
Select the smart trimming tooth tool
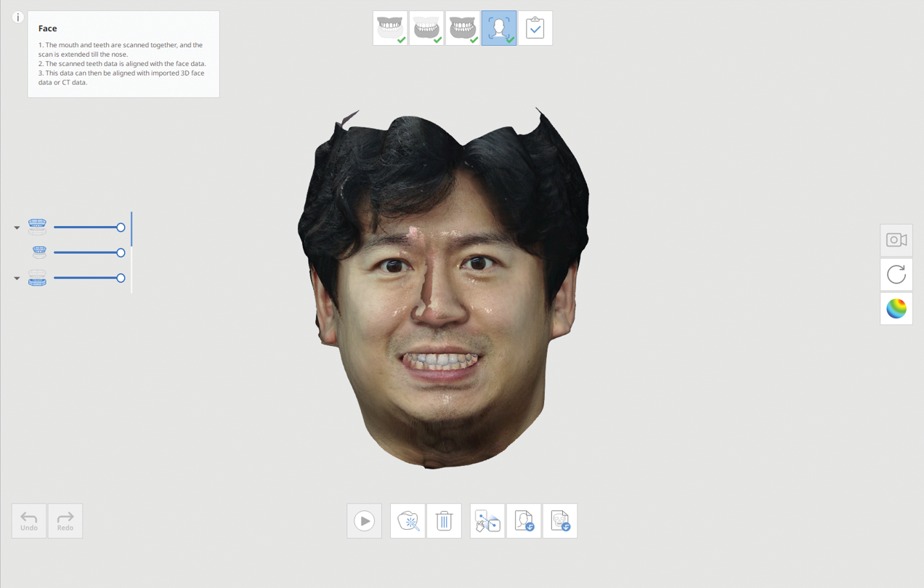point(408,520)
